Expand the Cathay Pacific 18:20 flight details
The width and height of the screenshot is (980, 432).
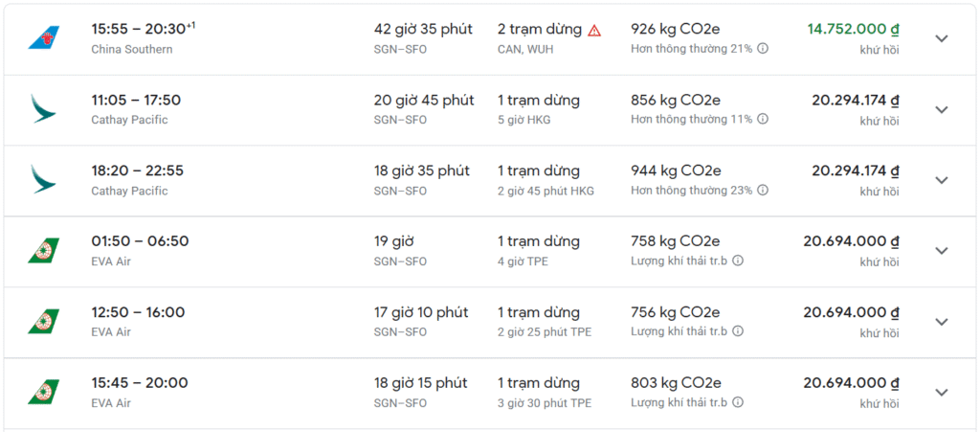941,180
